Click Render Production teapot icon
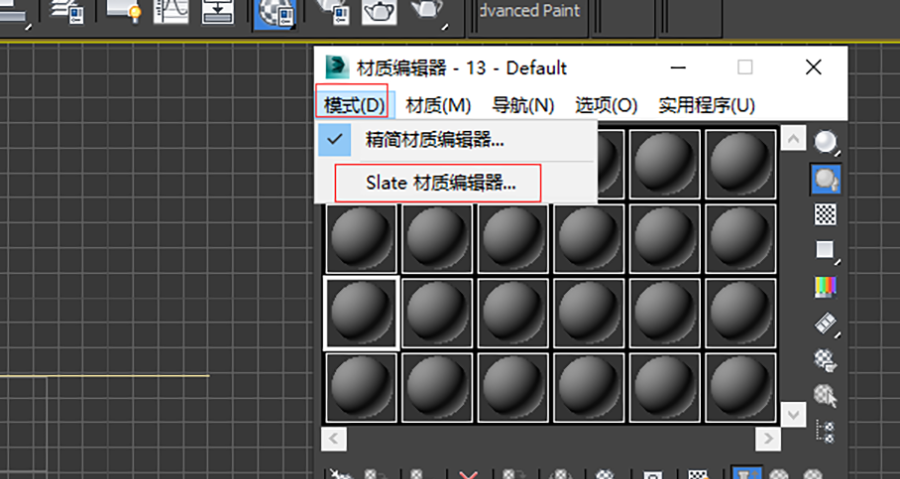900x479 pixels. tap(428, 11)
